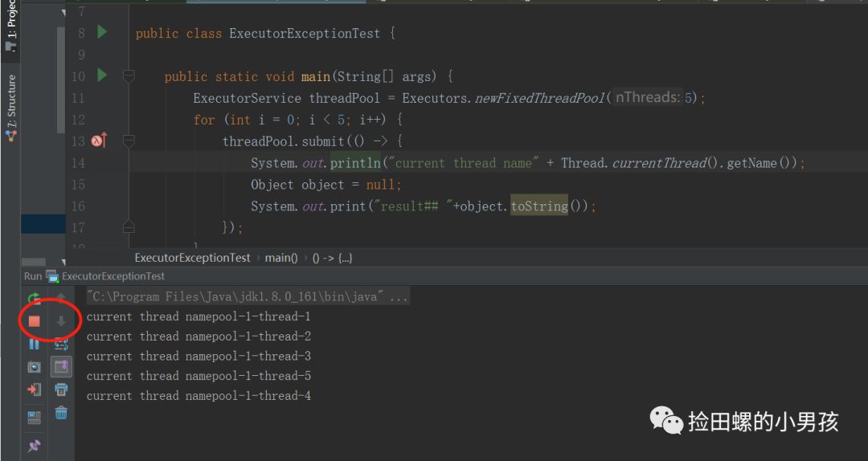Pause console output with the pause icon

(x=35, y=344)
